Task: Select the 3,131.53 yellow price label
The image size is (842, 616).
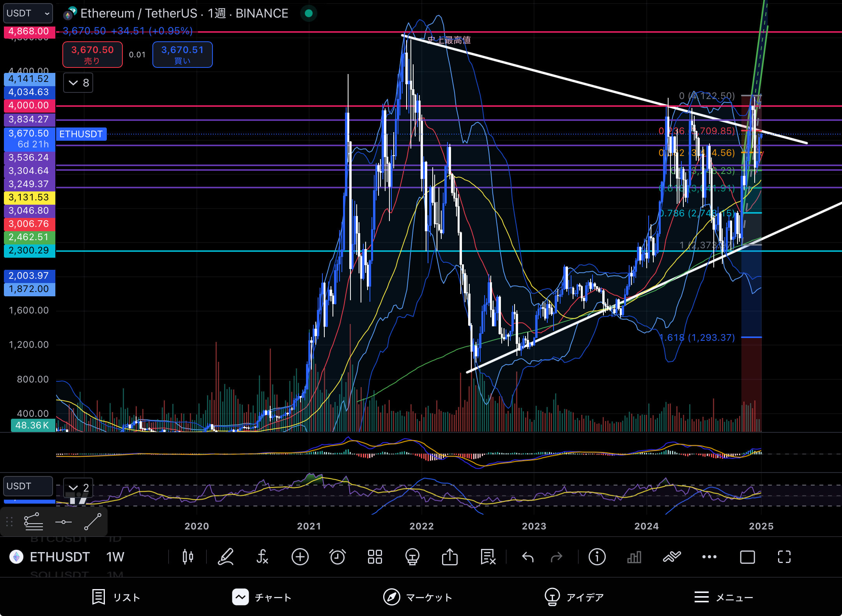Action: (30, 197)
